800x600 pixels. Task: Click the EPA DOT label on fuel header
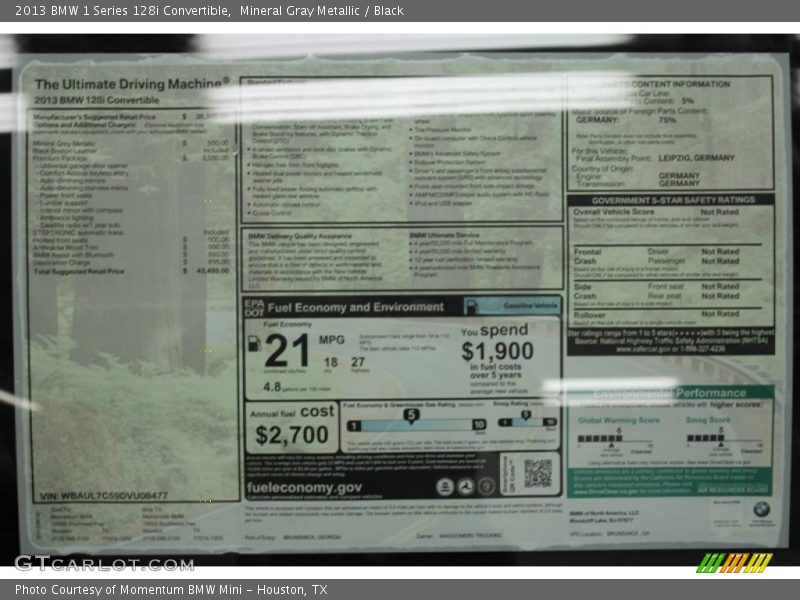(254, 308)
